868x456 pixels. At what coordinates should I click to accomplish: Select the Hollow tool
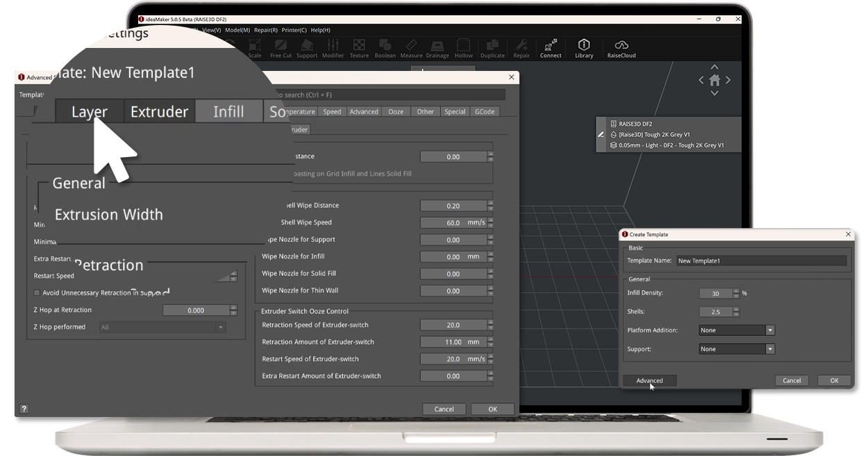(463, 47)
